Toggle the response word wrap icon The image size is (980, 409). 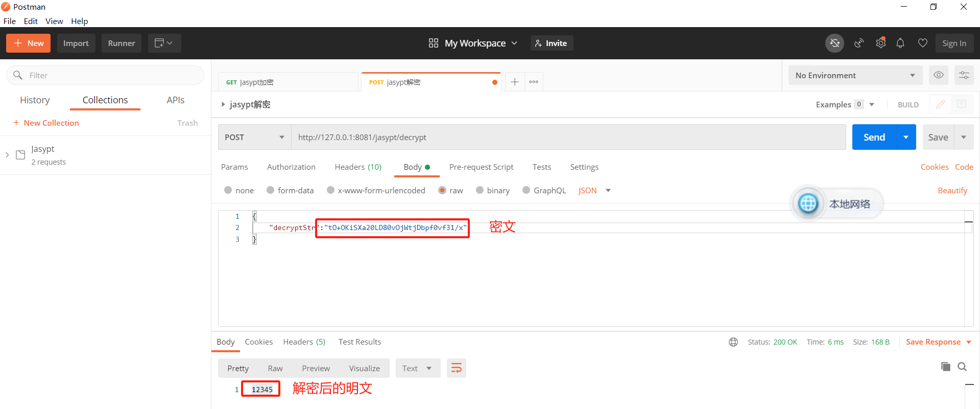click(457, 368)
